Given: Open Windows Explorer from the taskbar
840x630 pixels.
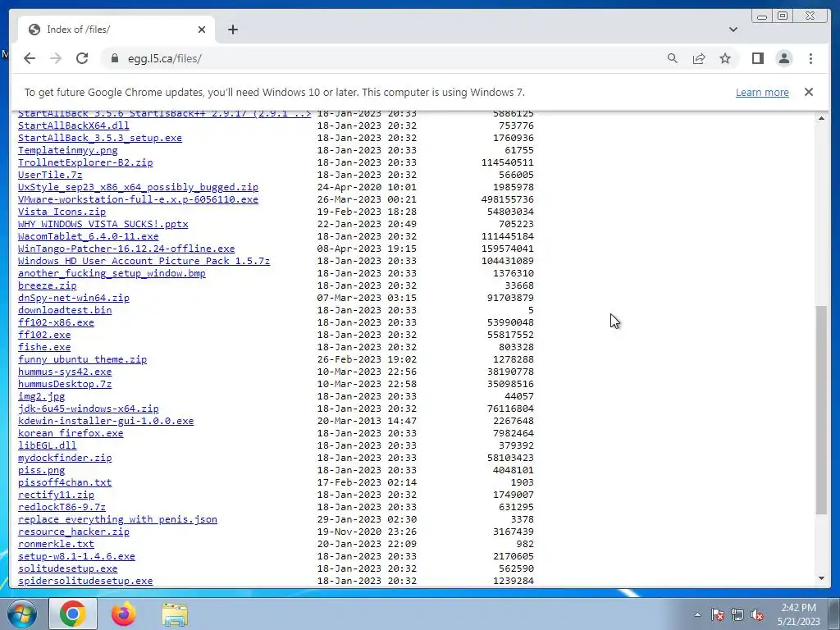Looking at the screenshot, I should (175, 615).
